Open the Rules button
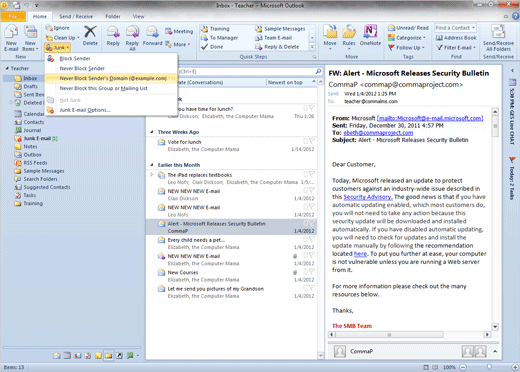The height and width of the screenshot is (372, 520). pos(349,37)
